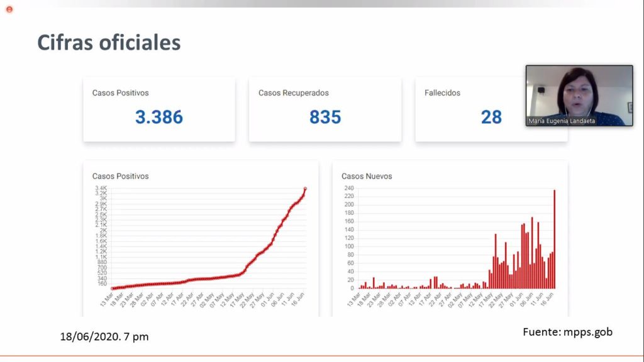The image size is (644, 362).
Task: Click the 3.4K y-axis label
Action: [x=101, y=189]
